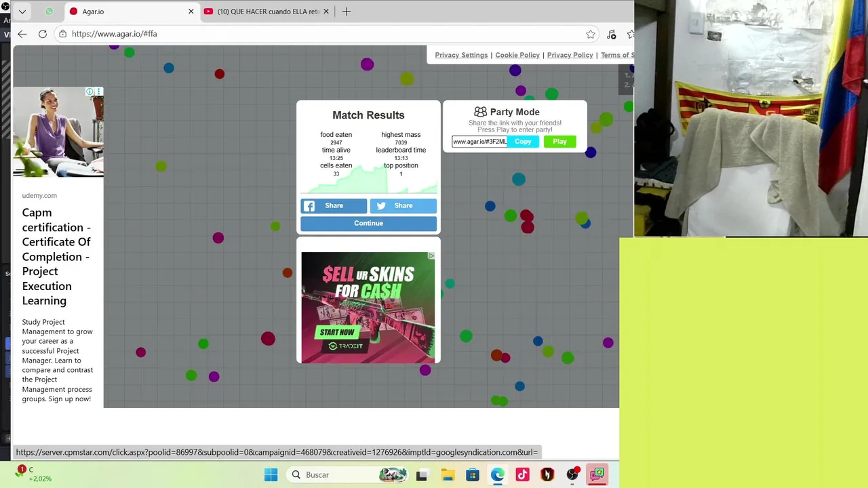Click the 'food eaten' stat label
The height and width of the screenshot is (488, 868).
pos(336,135)
